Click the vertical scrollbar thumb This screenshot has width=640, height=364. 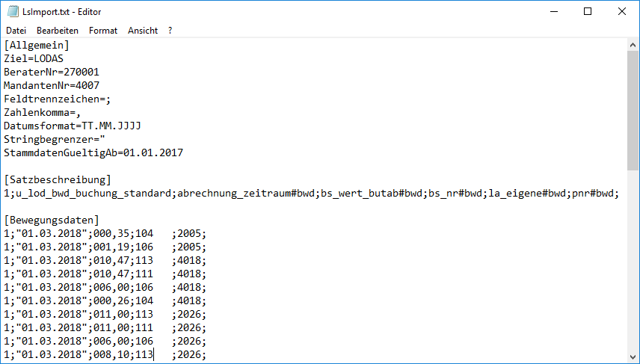click(x=633, y=112)
